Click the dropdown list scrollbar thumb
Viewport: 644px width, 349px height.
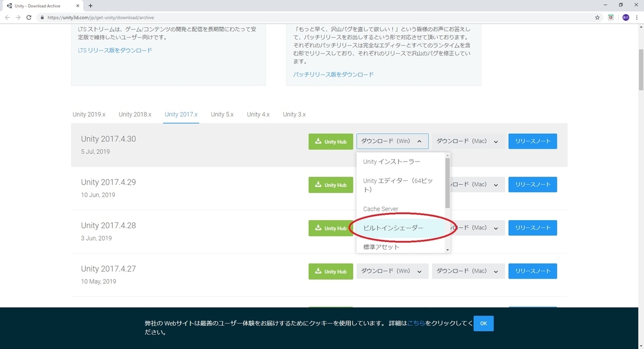448,183
